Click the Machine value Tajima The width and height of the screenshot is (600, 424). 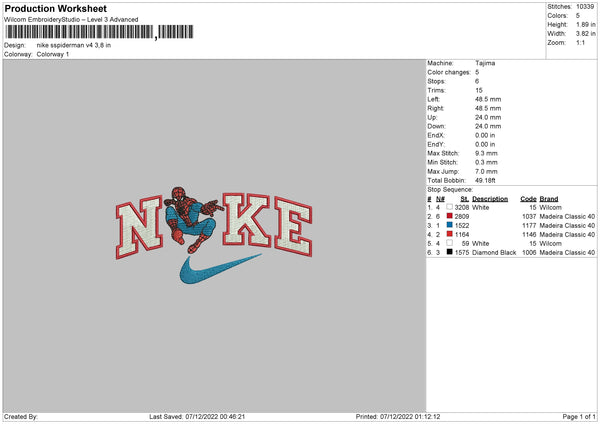pos(485,63)
